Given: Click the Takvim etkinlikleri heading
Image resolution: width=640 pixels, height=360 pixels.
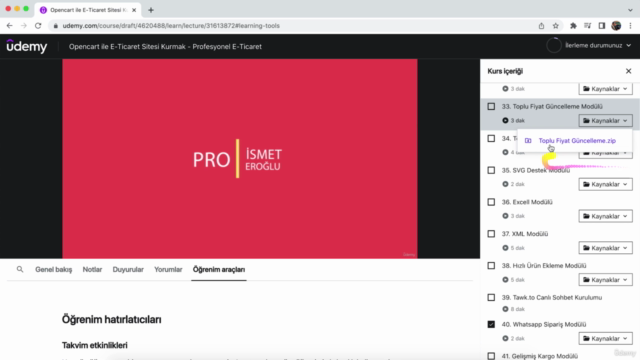Looking at the screenshot, I should click(95, 345).
